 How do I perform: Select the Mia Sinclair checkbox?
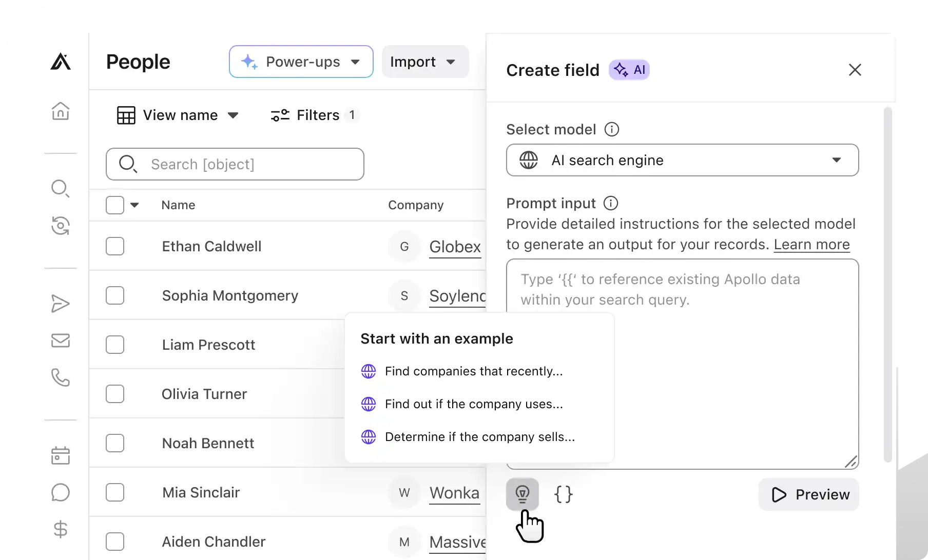click(115, 492)
